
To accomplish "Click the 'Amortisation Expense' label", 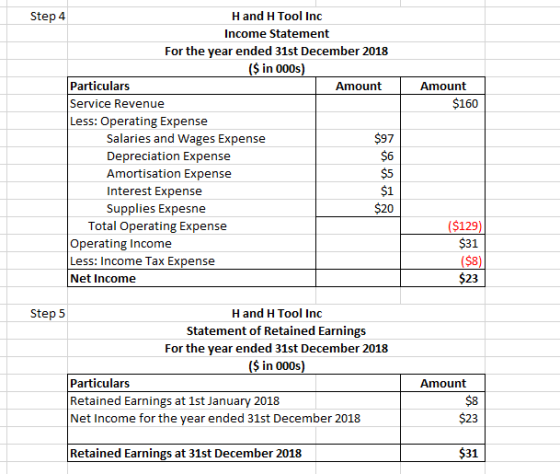I will 169,174.
